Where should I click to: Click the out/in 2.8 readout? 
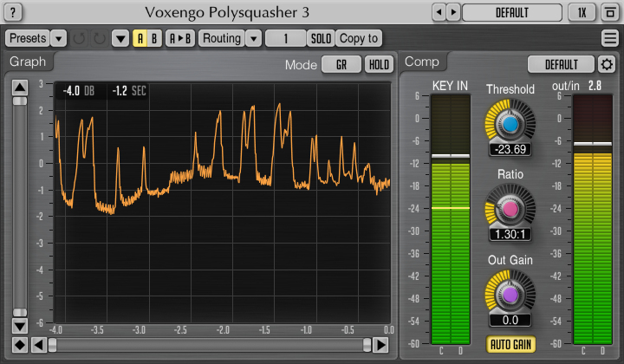(x=576, y=86)
